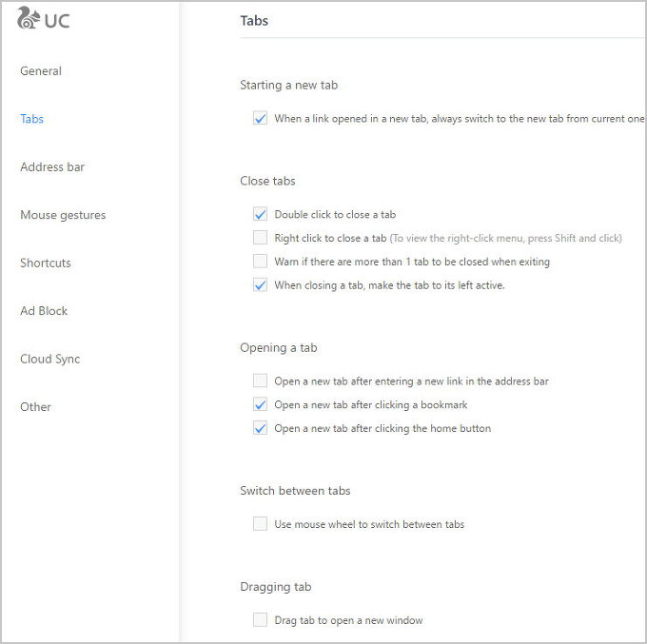Enable mouse wheel to switch between tabs
647x644 pixels.
260,524
